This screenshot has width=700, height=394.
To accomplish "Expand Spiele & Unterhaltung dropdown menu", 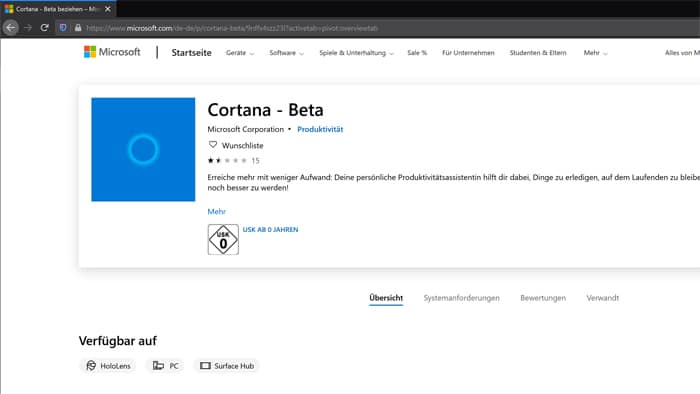I will tap(356, 53).
